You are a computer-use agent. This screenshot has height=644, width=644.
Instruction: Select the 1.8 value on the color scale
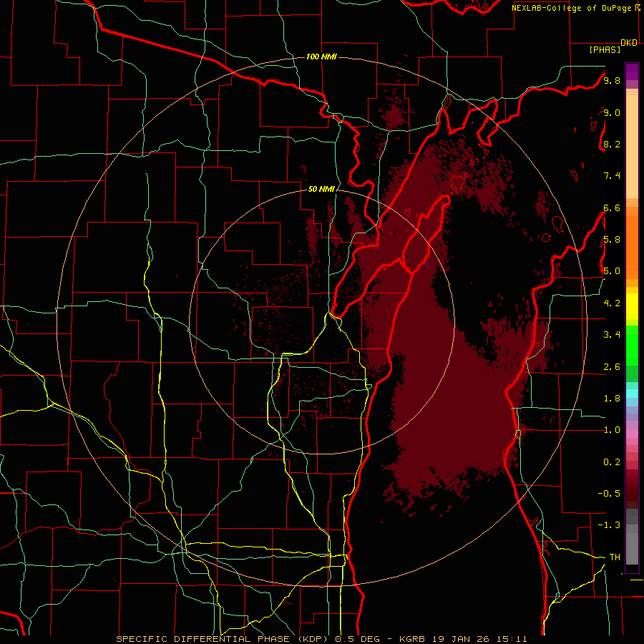pos(612,399)
